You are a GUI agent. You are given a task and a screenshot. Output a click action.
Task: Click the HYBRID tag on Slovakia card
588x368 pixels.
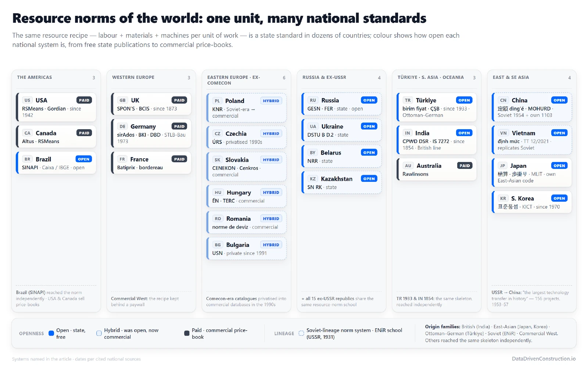click(271, 160)
